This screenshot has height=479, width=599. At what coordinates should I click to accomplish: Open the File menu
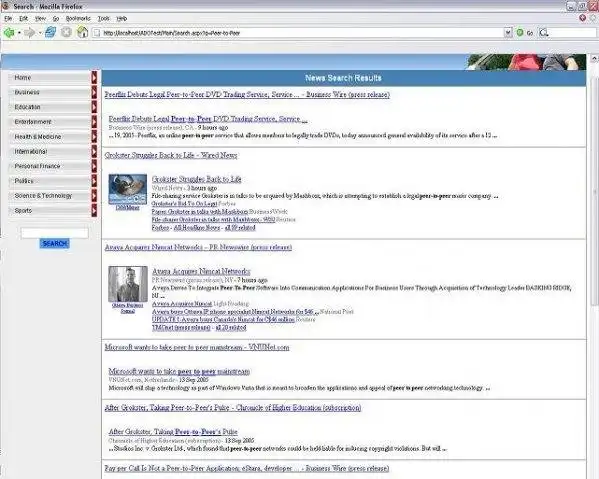8,18
